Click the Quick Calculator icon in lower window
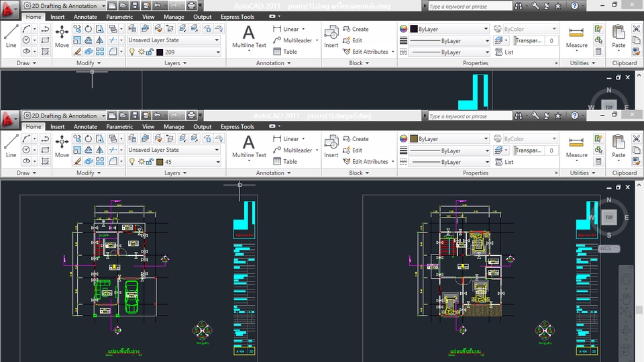Image resolution: width=644 pixels, height=362 pixels. (x=598, y=161)
